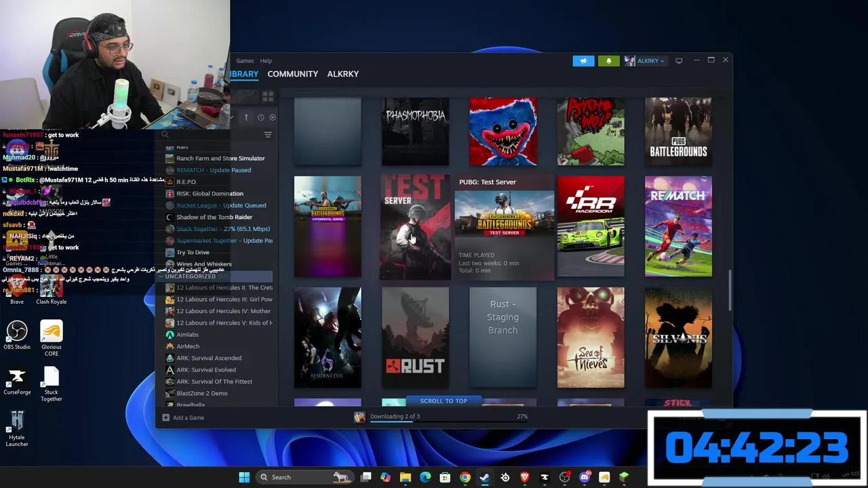The height and width of the screenshot is (488, 868).
Task: Open Google Chrome from taskbar
Action: click(465, 477)
